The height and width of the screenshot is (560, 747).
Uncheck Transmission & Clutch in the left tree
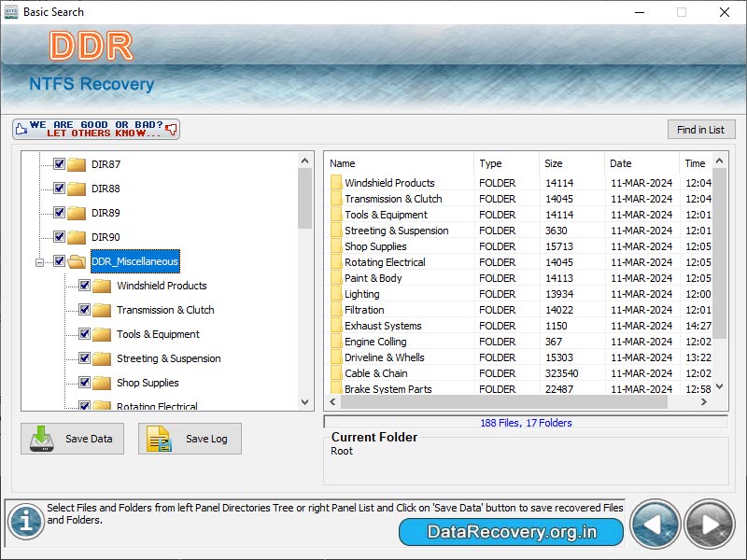84,310
